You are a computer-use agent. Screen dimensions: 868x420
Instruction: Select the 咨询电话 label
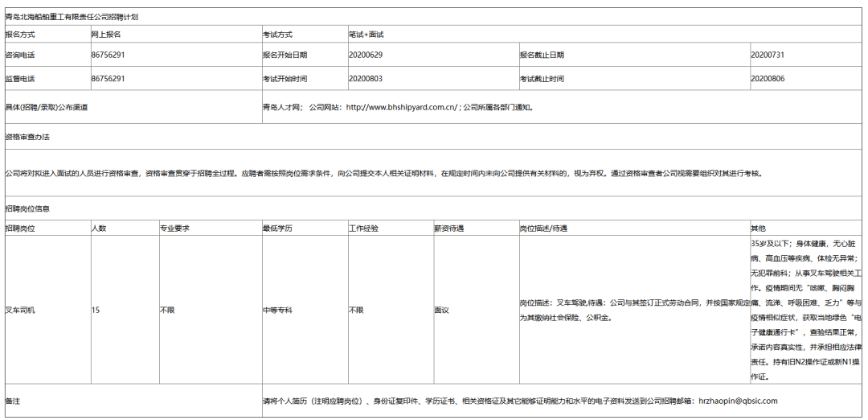(x=20, y=55)
